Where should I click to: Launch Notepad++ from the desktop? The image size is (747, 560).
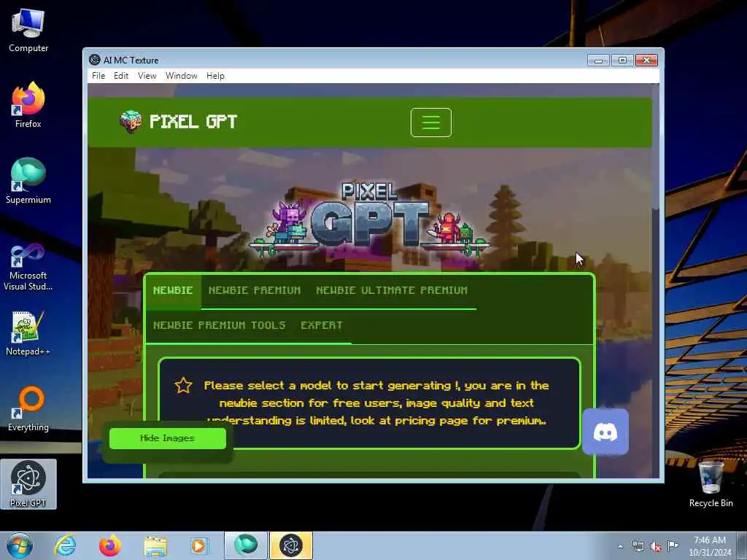coord(28,333)
